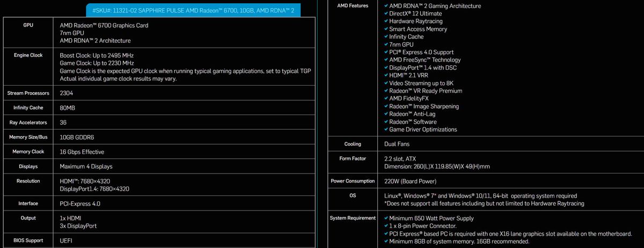Click the System Requirement label
The image size is (644, 248).
tap(353, 218)
